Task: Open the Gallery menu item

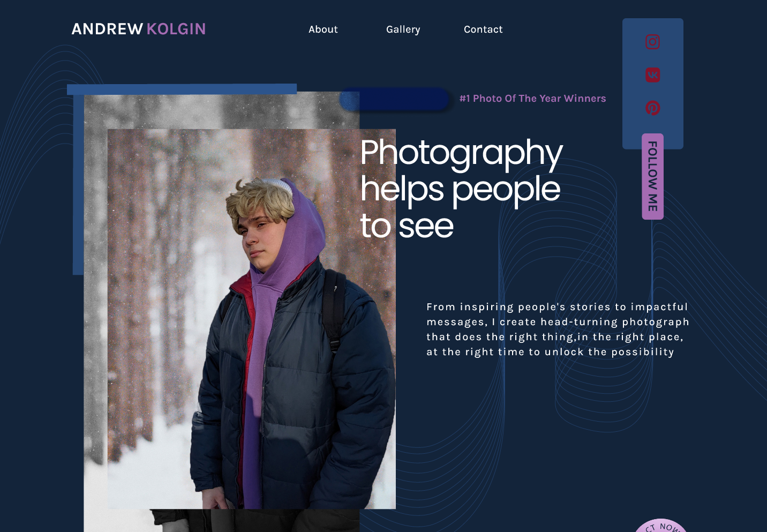Action: (403, 29)
